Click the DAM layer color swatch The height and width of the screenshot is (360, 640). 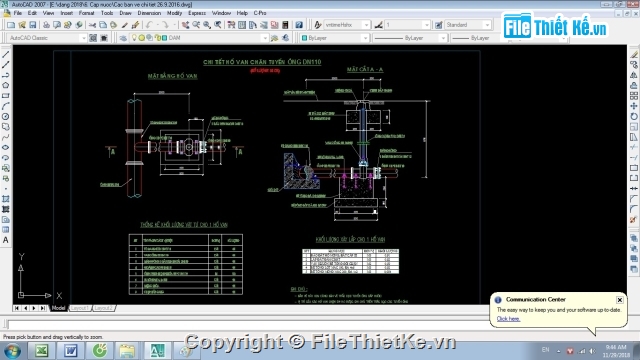[164, 38]
